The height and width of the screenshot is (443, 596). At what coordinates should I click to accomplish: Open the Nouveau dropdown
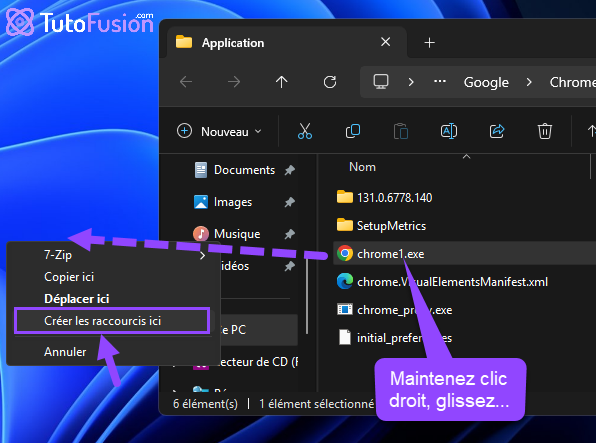(220, 132)
